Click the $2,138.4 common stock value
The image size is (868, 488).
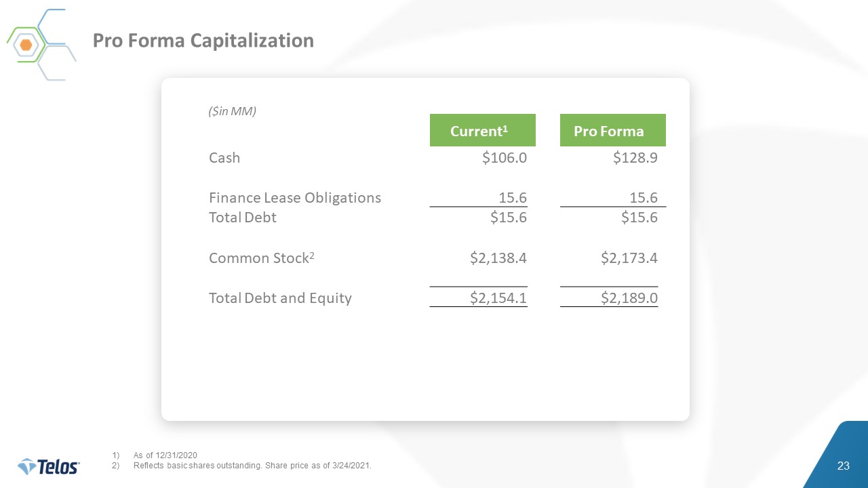498,258
